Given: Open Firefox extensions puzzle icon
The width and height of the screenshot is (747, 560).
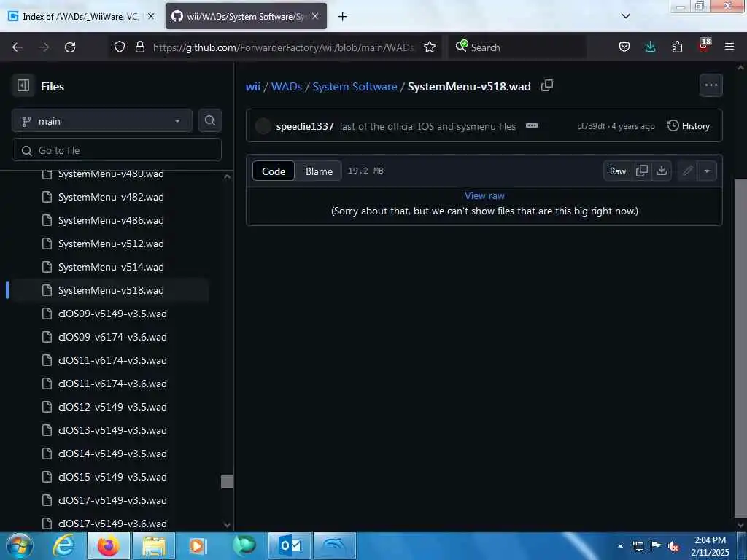Looking at the screenshot, I should point(677,47).
